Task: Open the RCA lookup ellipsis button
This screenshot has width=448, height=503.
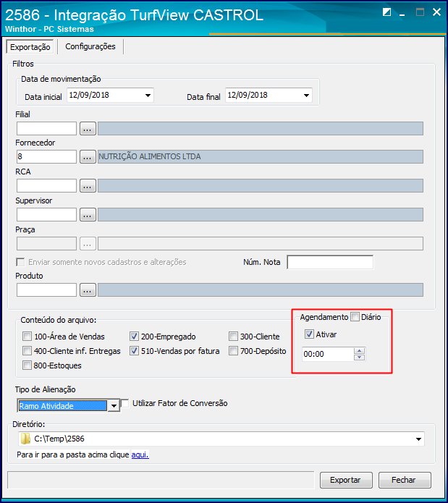Action: (x=88, y=186)
